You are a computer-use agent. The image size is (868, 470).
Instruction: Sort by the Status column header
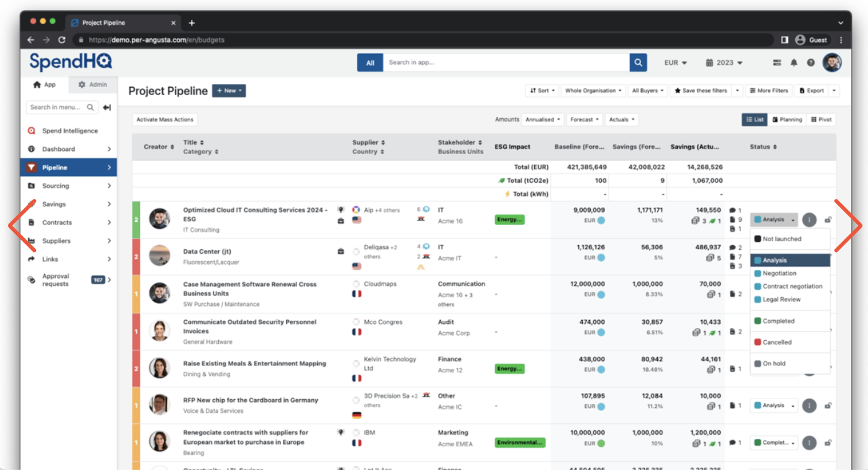click(x=764, y=147)
